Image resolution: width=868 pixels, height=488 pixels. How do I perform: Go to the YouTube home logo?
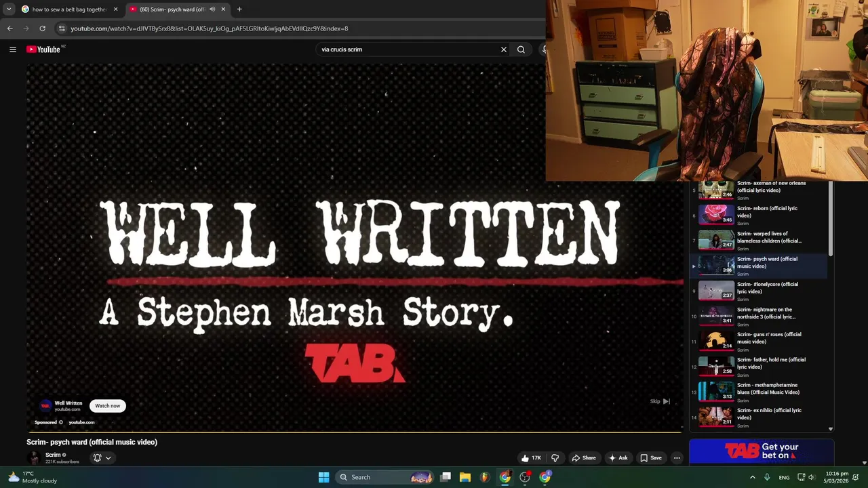pyautogui.click(x=44, y=49)
